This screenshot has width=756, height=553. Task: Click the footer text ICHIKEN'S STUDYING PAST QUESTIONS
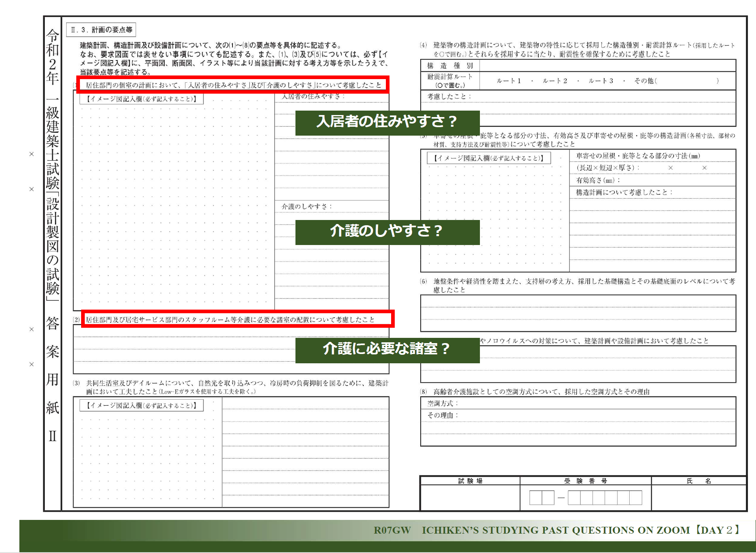[556, 530]
